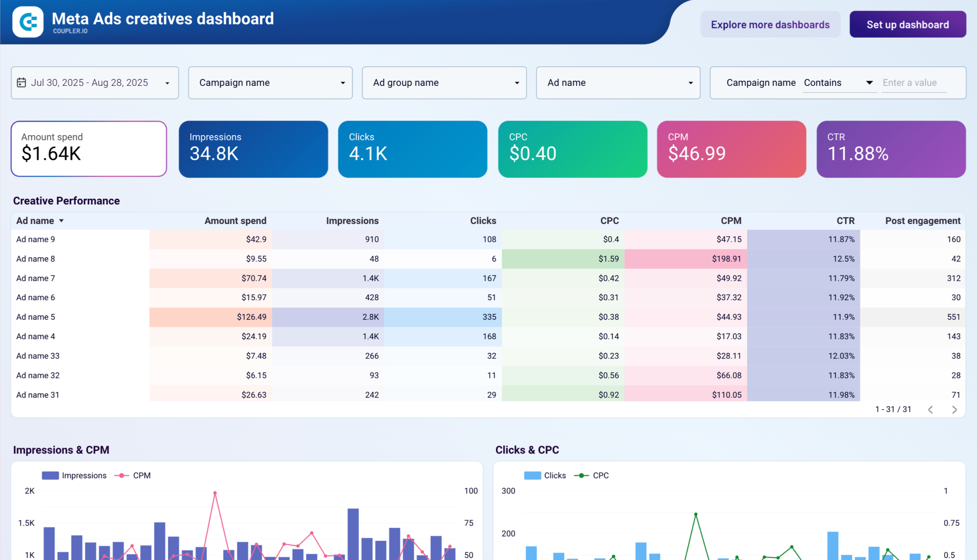
Task: Click the Impressions legend swatch
Action: click(50, 475)
